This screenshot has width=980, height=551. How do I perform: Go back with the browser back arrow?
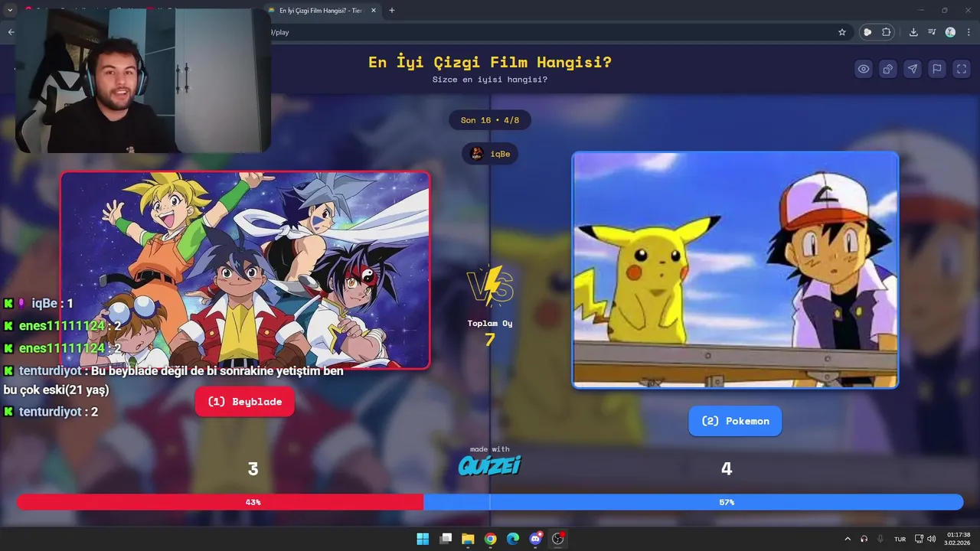pos(11,32)
